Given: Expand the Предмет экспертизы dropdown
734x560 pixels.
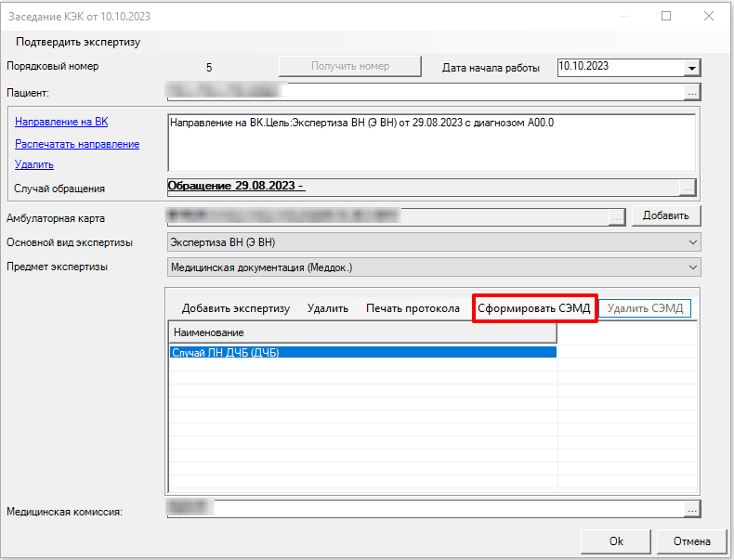Looking at the screenshot, I should 690,267.
